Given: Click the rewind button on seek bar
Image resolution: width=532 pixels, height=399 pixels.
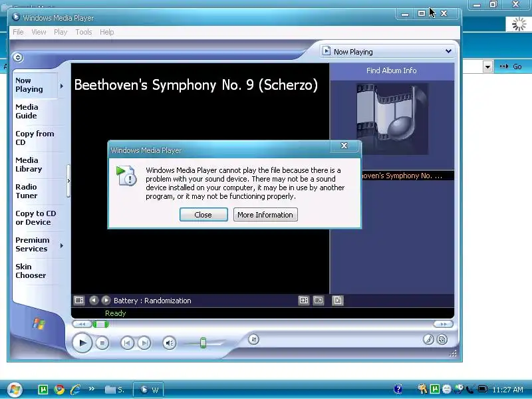Looking at the screenshot, I should pos(82,325).
